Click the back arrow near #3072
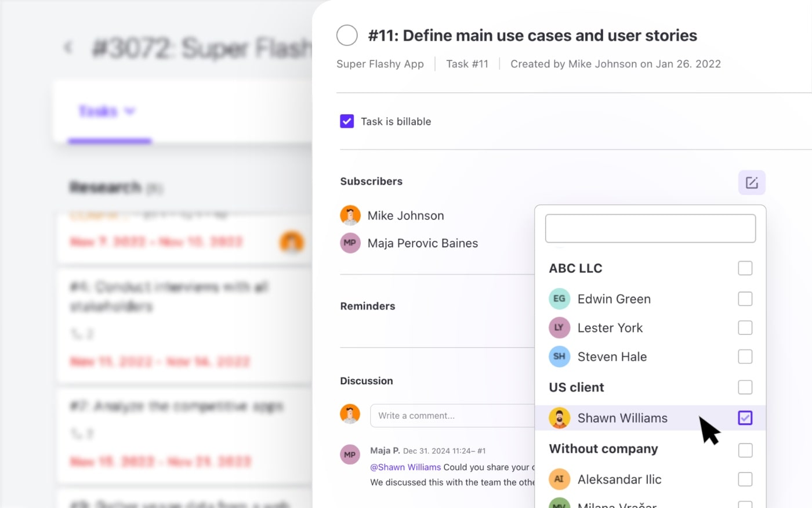Screen dimensions: 812x508 (x=68, y=47)
